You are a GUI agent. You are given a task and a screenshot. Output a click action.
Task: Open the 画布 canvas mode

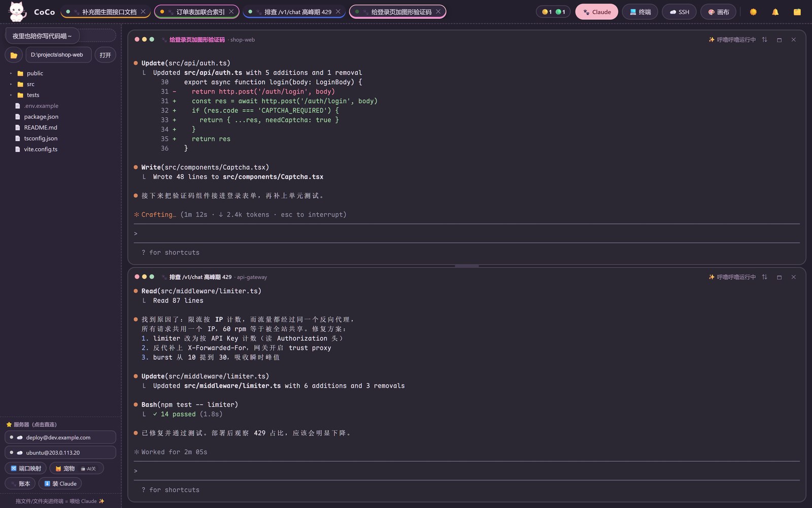point(718,12)
